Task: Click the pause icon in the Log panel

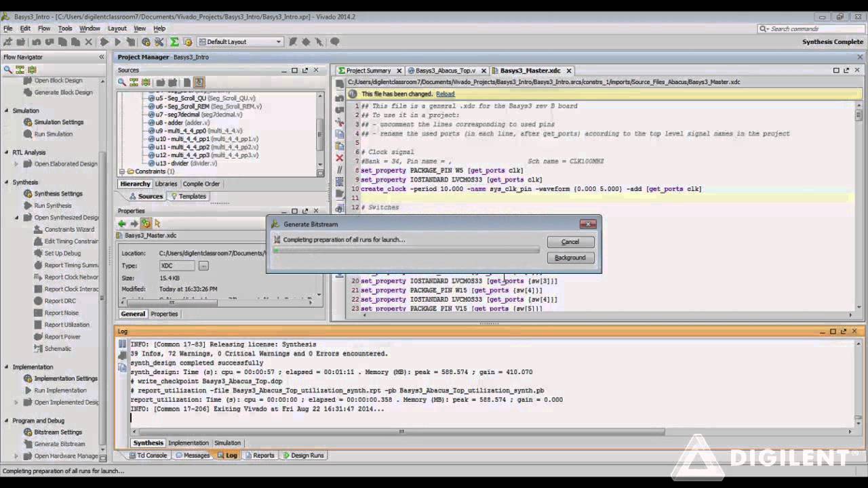Action: coord(122,344)
